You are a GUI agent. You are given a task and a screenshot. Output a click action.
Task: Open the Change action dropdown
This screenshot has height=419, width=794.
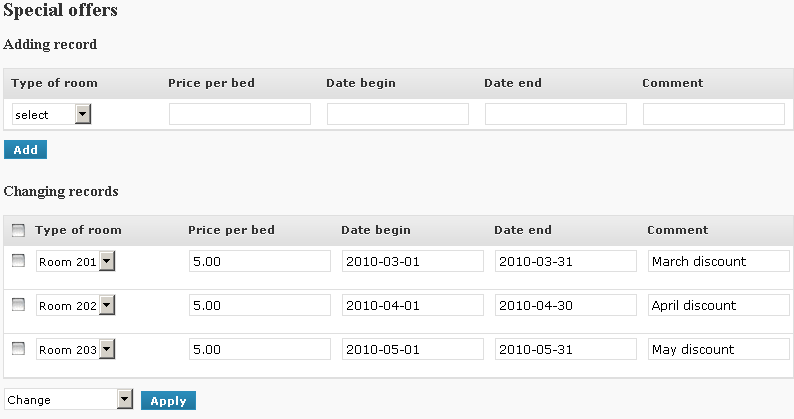pos(68,399)
